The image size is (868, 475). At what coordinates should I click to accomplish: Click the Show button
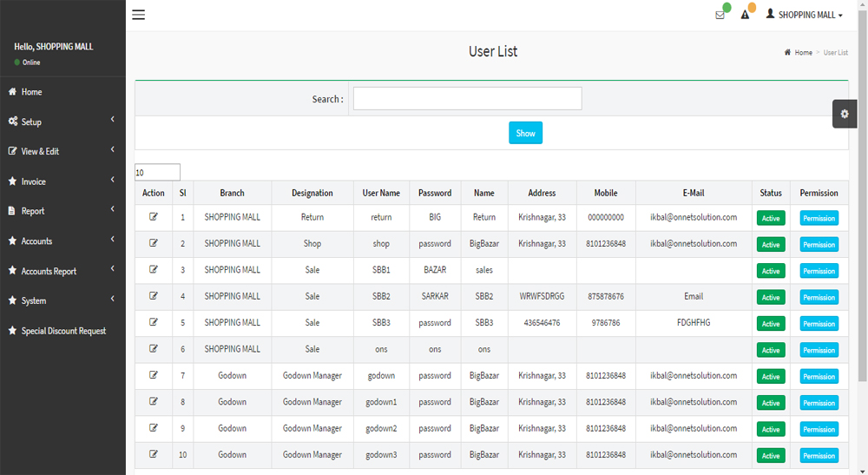point(525,133)
